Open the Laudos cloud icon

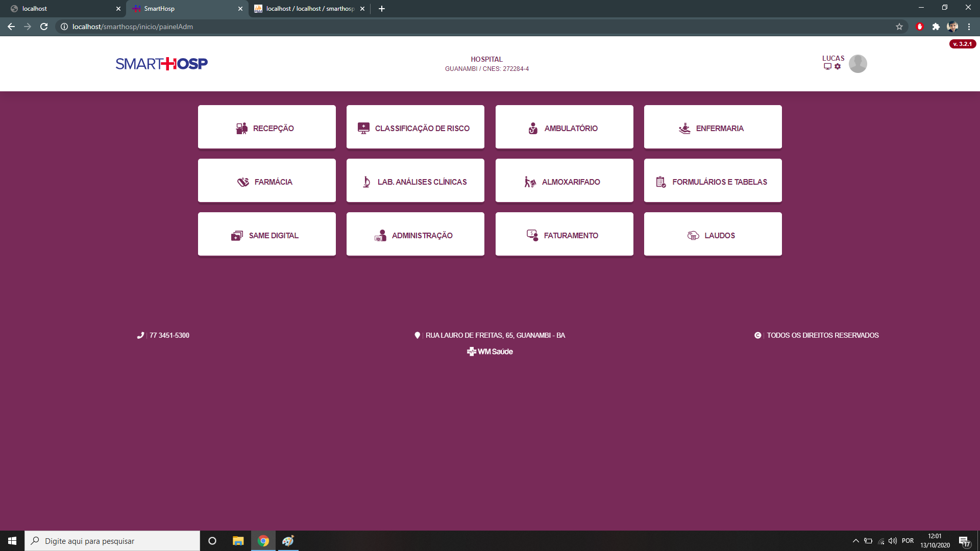[693, 235]
